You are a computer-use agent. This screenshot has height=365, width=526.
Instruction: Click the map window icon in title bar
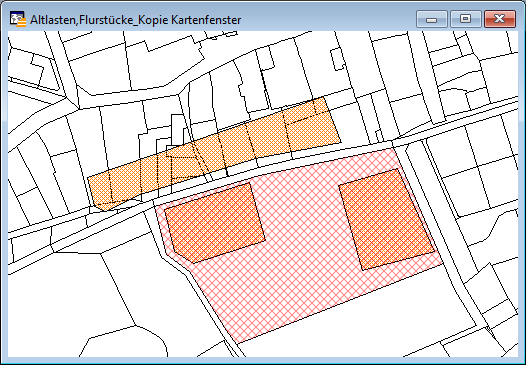tap(17, 19)
